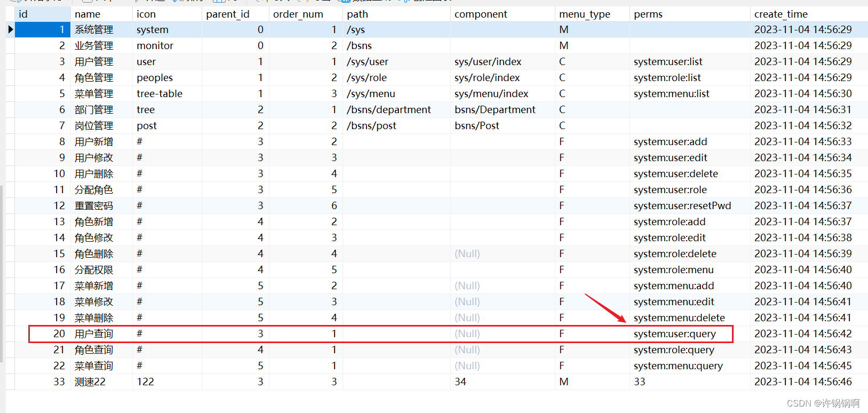
Task: Click the 角色管理 name cell
Action: 101,78
